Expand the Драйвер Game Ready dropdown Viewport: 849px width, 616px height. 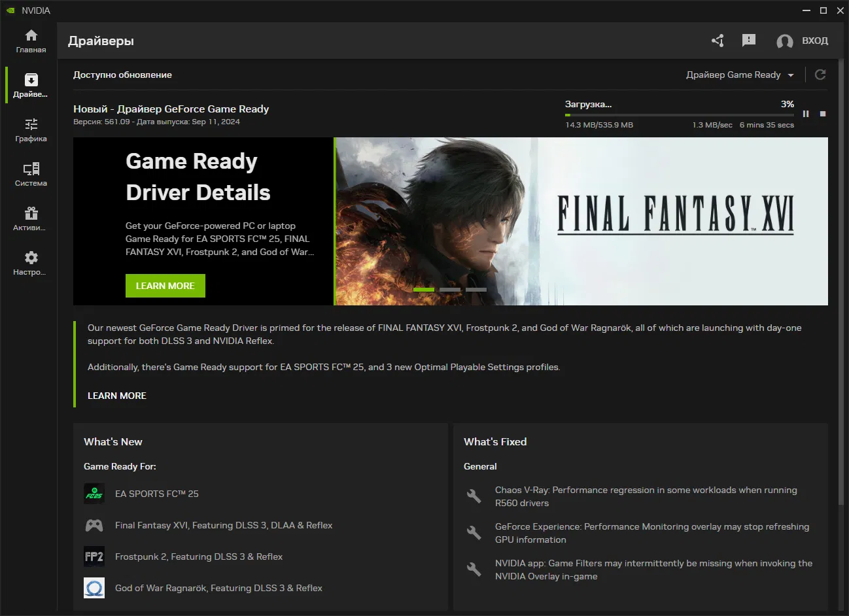tap(740, 75)
